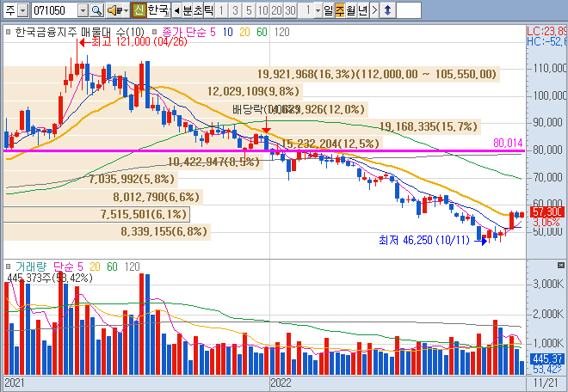Select 분 minute chart period

pos(188,10)
